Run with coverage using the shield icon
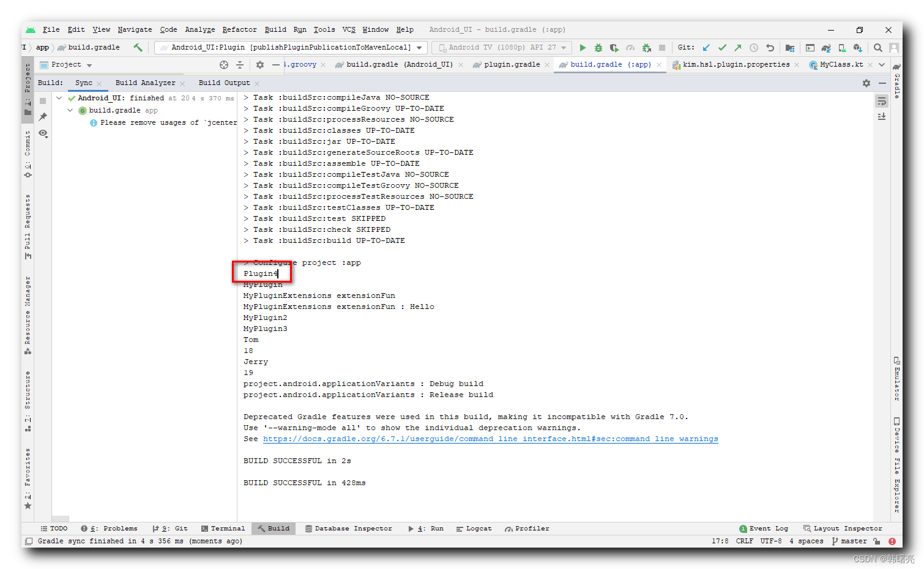The height and width of the screenshot is (569, 924). coord(614,47)
